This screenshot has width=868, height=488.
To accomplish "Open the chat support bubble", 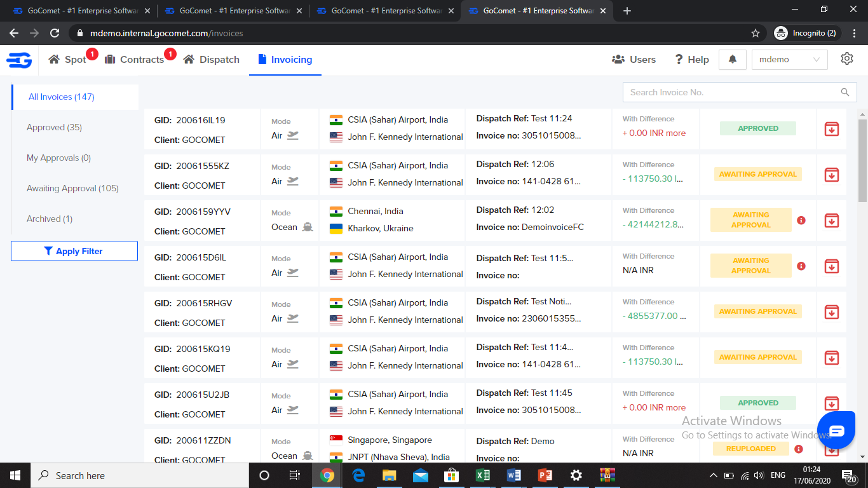I will point(836,431).
